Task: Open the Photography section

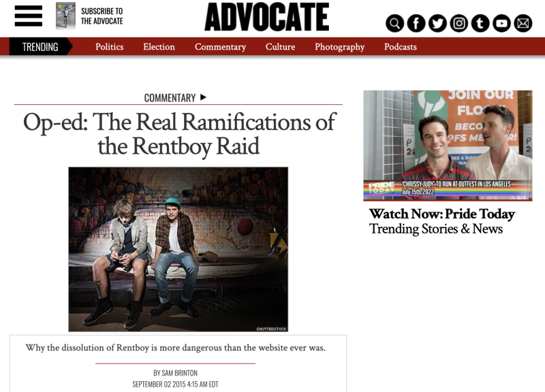Action: [x=339, y=47]
